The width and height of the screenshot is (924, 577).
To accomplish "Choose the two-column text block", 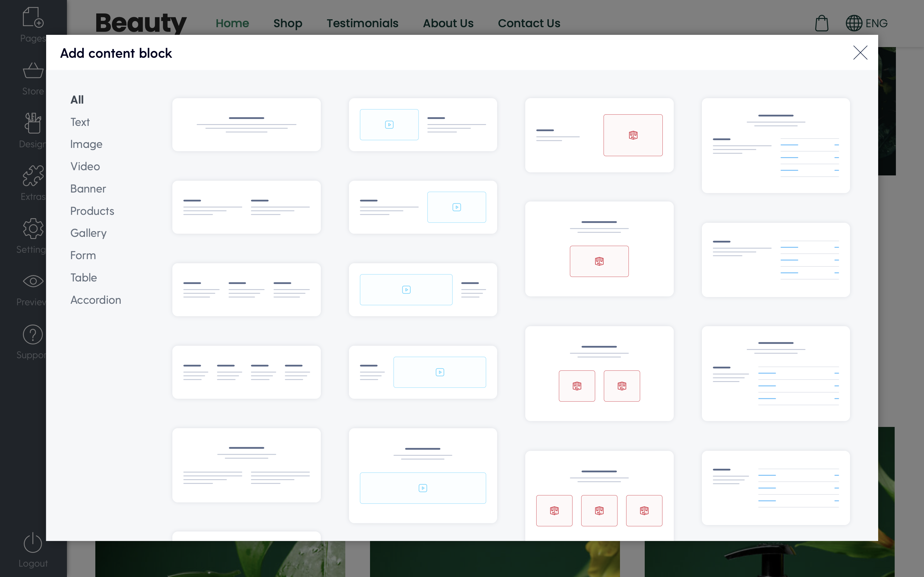I will (247, 207).
